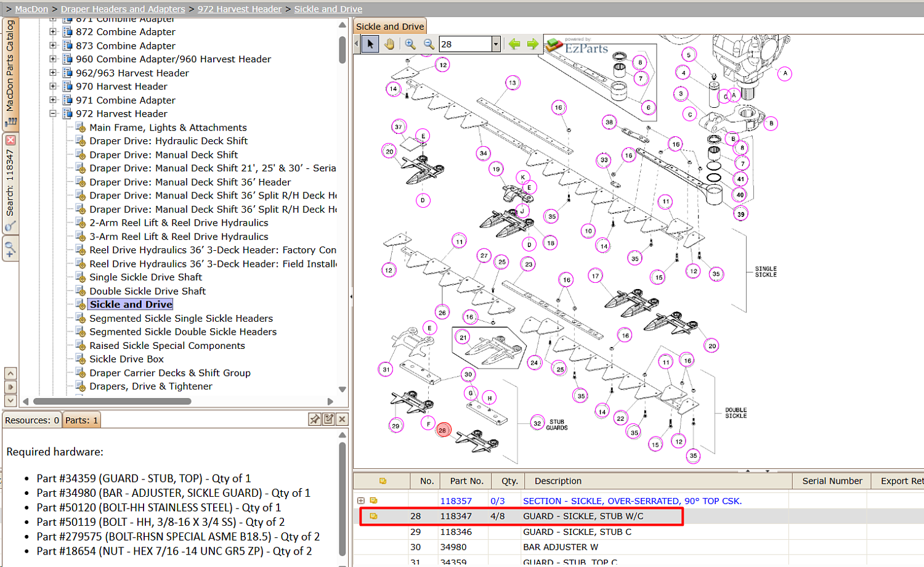Click the catalog tree vertical scrollbar thumb

pyautogui.click(x=342, y=49)
